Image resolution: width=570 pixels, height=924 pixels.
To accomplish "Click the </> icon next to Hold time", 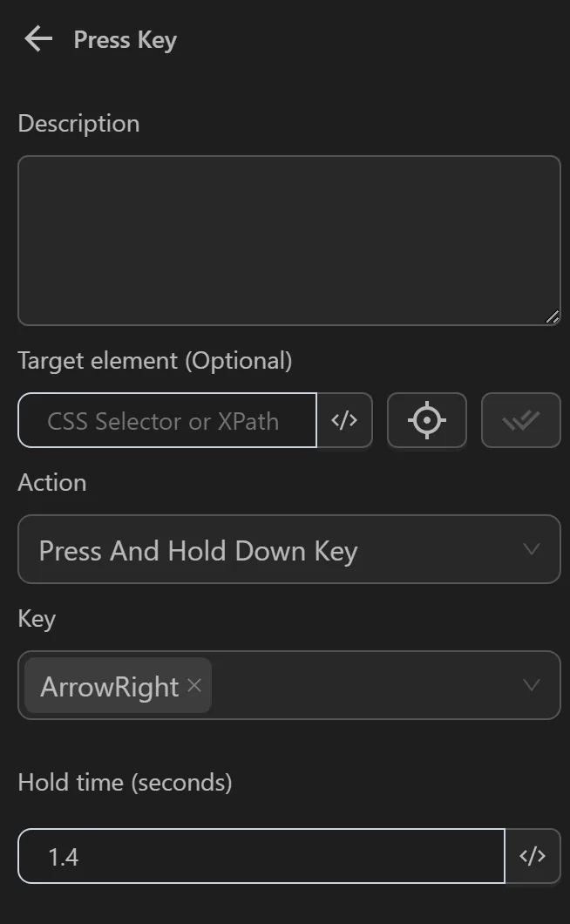I will [x=533, y=856].
